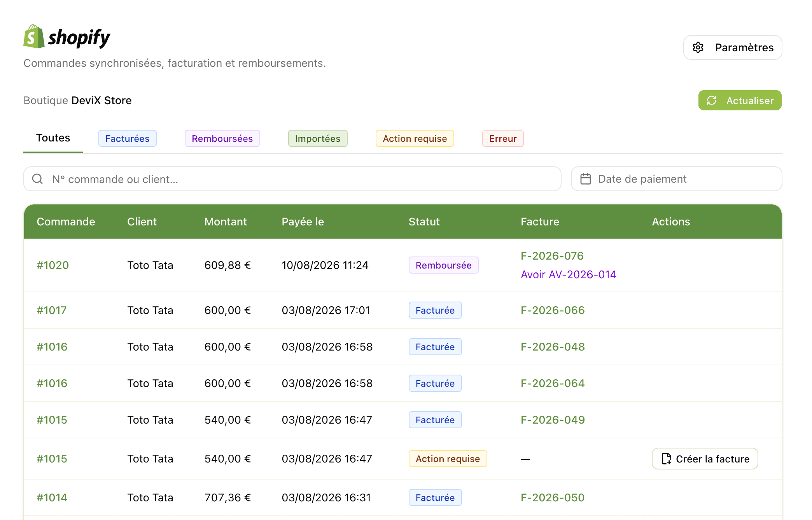The width and height of the screenshot is (812, 520).
Task: Click the Action requise badge on order #1015
Action: click(x=448, y=459)
